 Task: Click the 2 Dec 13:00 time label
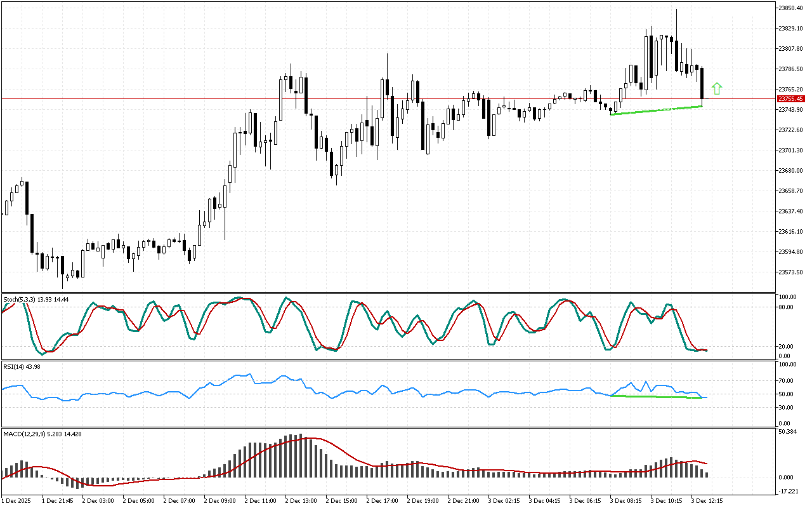click(x=300, y=500)
